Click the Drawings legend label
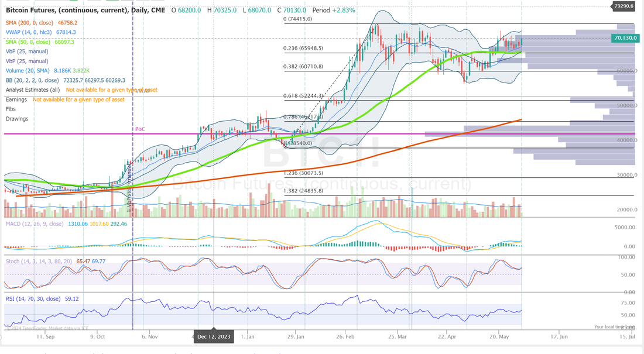 (x=17, y=119)
